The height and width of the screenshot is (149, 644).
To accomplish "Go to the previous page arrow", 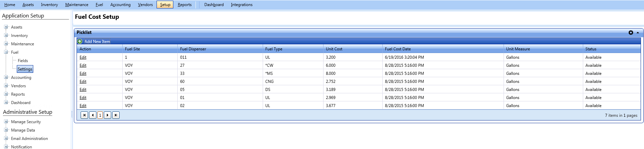I will pos(93,115).
